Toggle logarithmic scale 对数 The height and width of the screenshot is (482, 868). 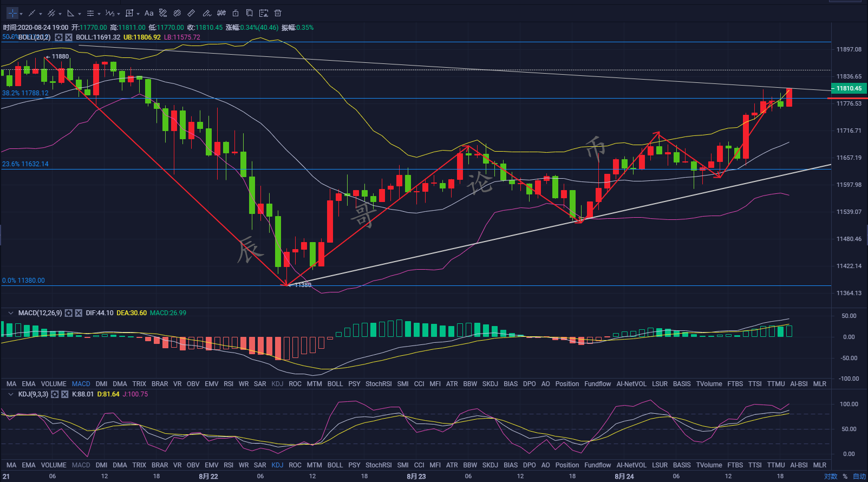click(x=830, y=477)
